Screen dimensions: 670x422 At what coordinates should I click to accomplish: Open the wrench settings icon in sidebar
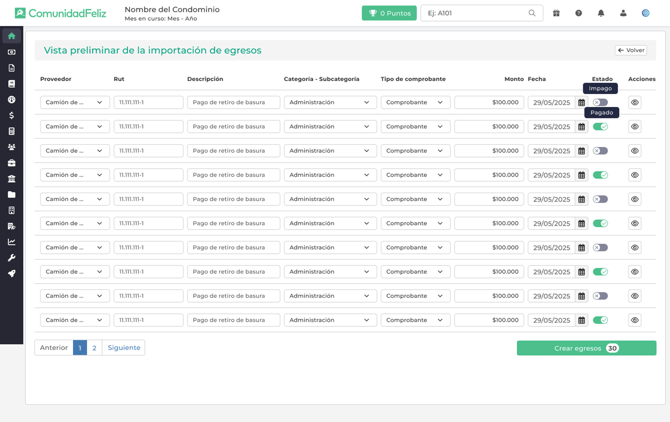point(12,258)
